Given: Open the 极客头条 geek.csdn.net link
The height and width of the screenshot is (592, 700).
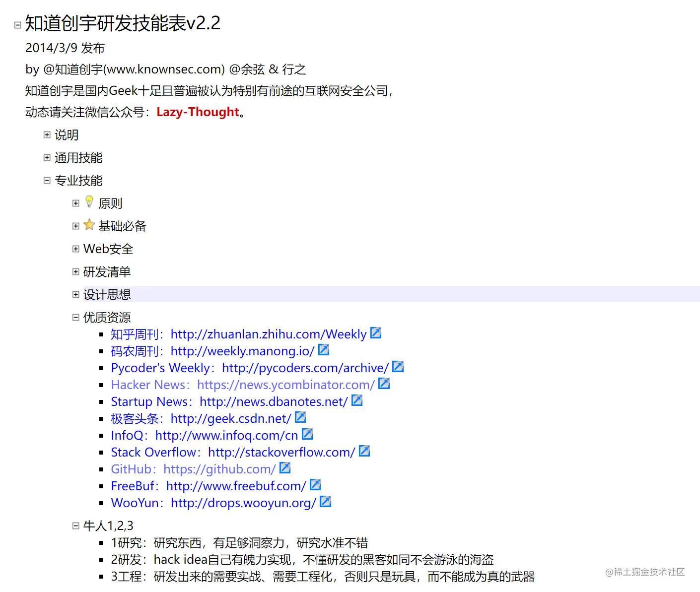Looking at the screenshot, I should [x=201, y=419].
